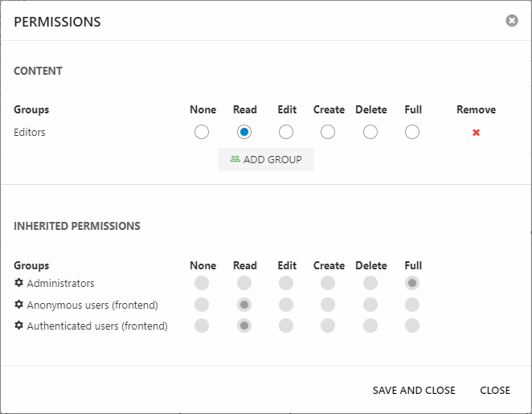Select Read permission for Editors
532x414 pixels.
(x=244, y=132)
